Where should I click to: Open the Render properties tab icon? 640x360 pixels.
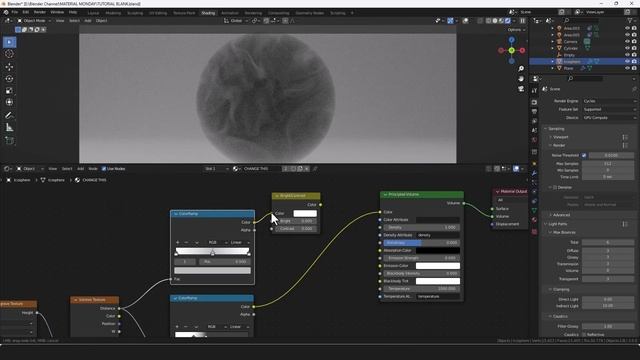[534, 102]
